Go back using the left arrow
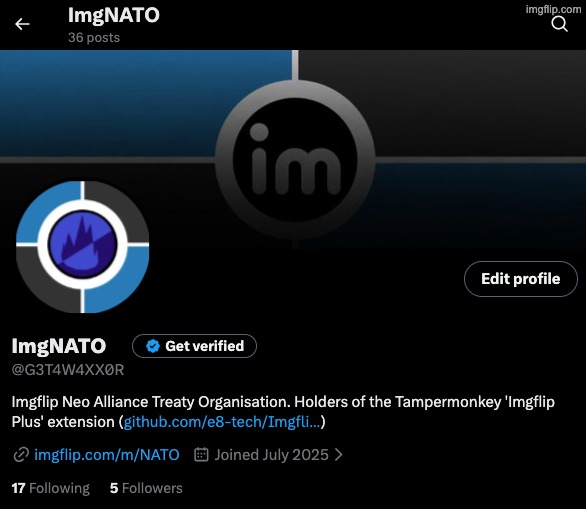 pyautogui.click(x=22, y=24)
